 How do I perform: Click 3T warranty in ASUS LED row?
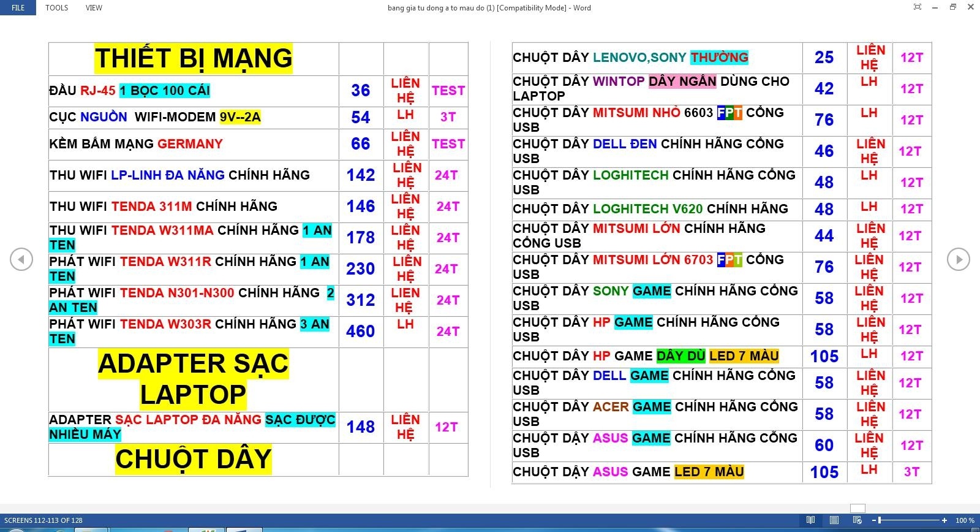(911, 472)
